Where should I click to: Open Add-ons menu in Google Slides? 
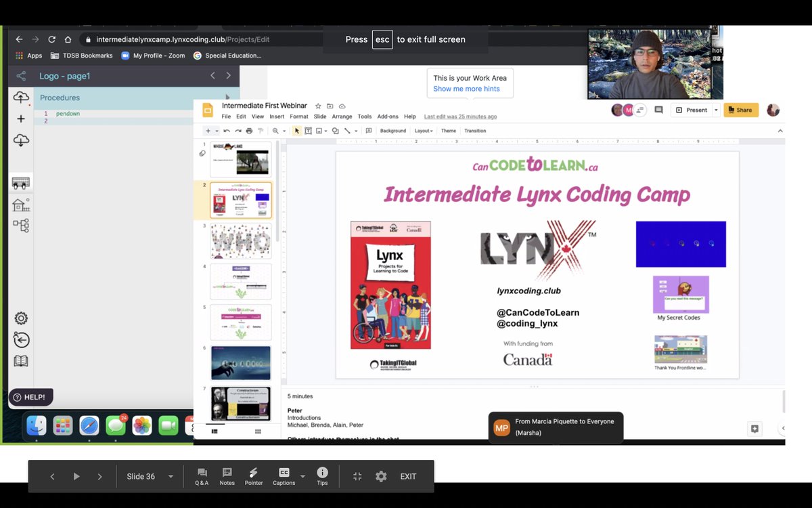[x=388, y=117]
